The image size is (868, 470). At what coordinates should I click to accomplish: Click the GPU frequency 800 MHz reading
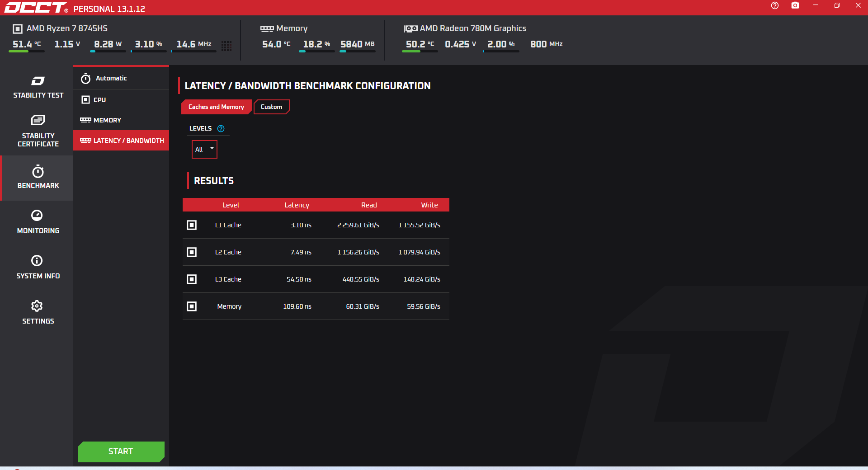[547, 44]
